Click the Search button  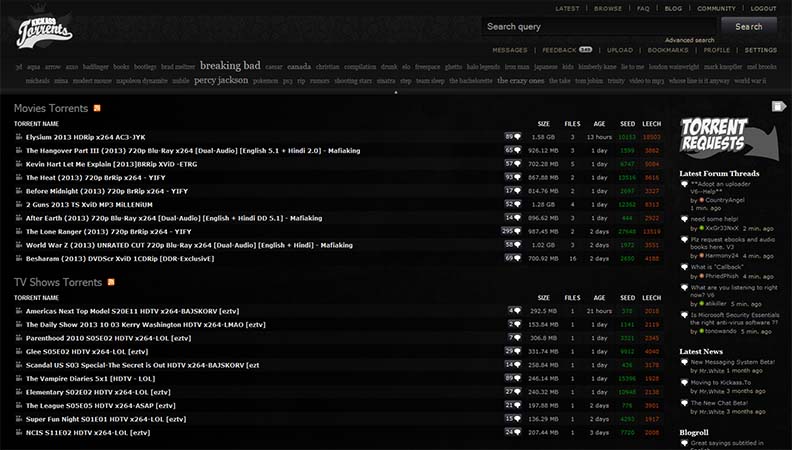point(749,27)
